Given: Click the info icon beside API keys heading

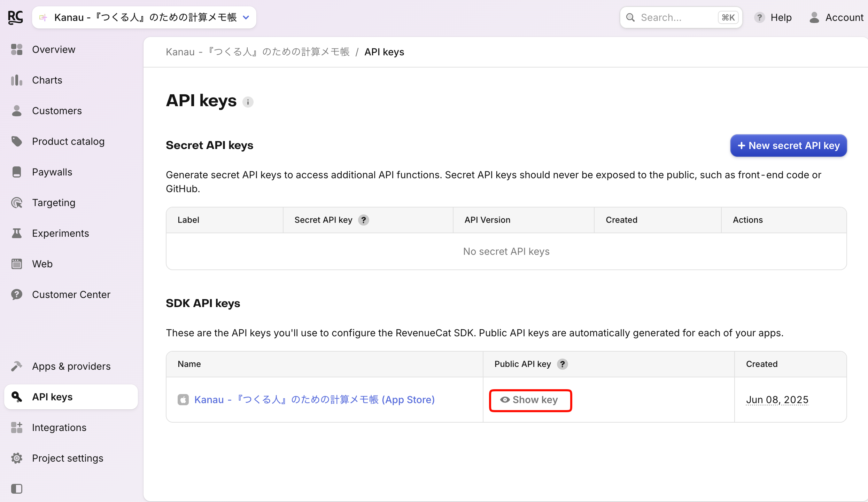Looking at the screenshot, I should [248, 102].
